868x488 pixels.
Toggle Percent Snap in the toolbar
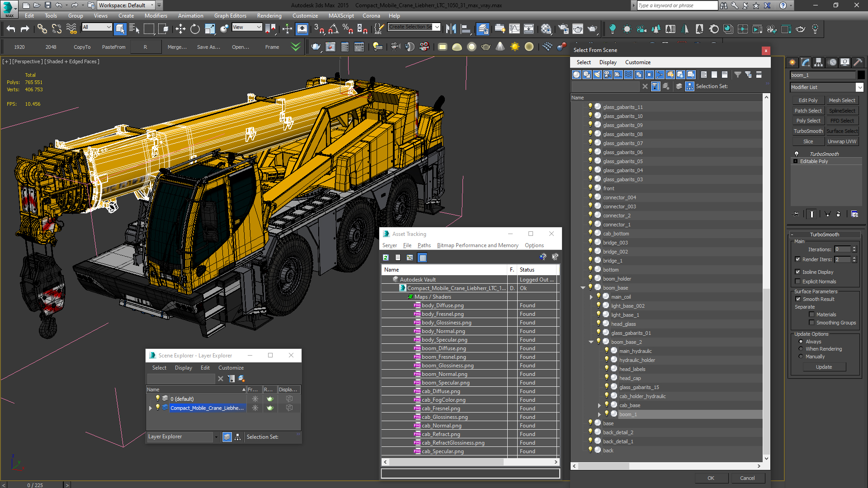(x=348, y=29)
